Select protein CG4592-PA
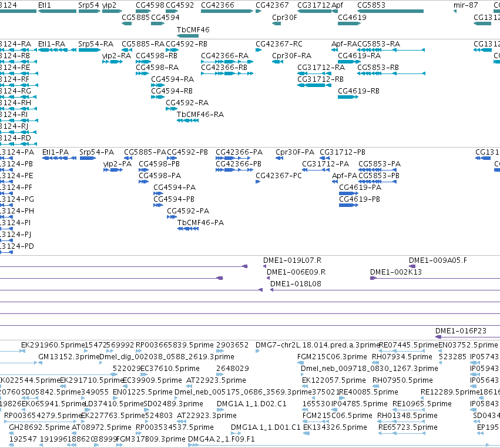 (x=188, y=211)
